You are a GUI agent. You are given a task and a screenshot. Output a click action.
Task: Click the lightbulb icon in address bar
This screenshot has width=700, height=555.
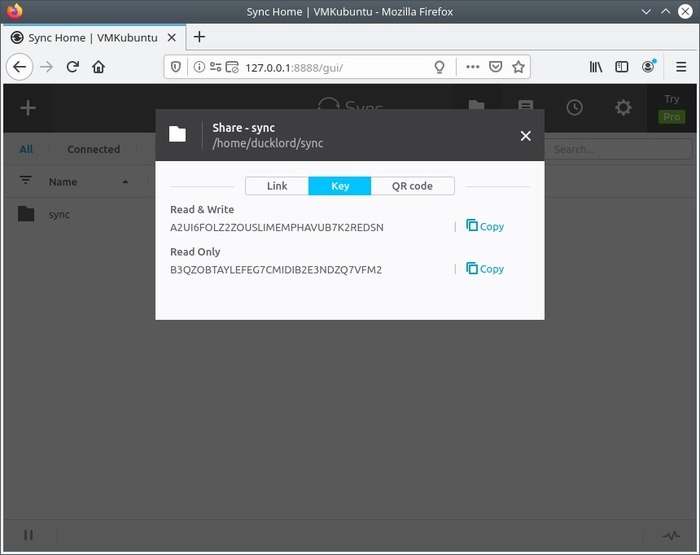440,67
